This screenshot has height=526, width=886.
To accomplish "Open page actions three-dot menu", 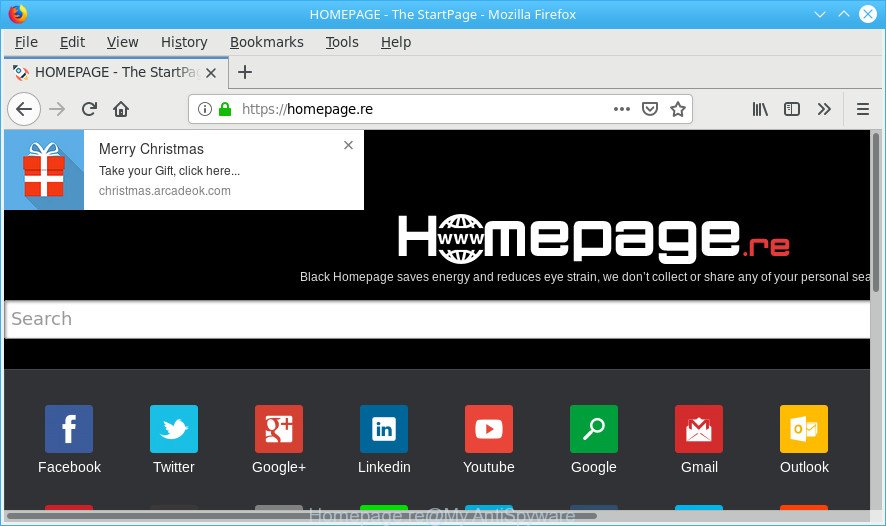I will (x=622, y=109).
